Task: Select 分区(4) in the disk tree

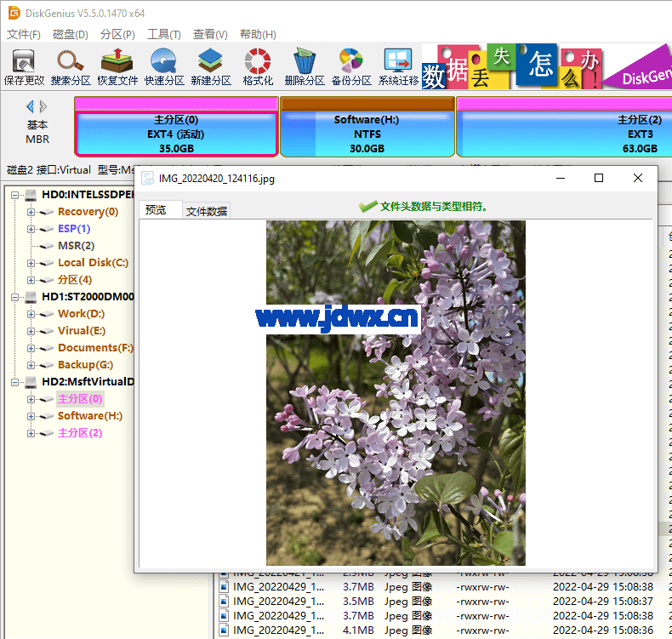Action: click(75, 280)
